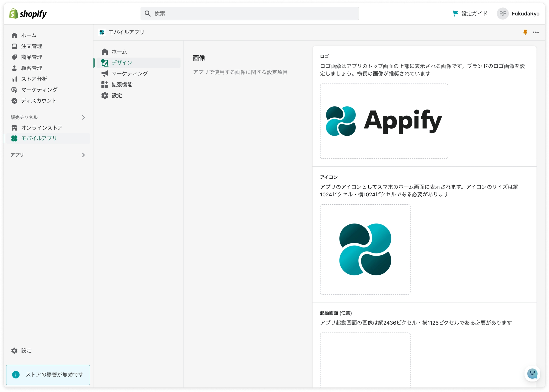Click the RF user avatar

[x=503, y=14]
